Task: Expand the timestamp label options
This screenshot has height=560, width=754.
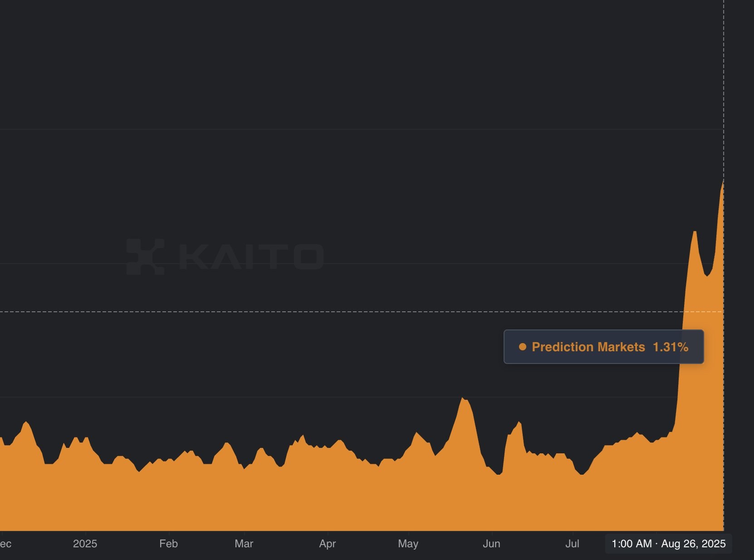Action: pos(668,543)
